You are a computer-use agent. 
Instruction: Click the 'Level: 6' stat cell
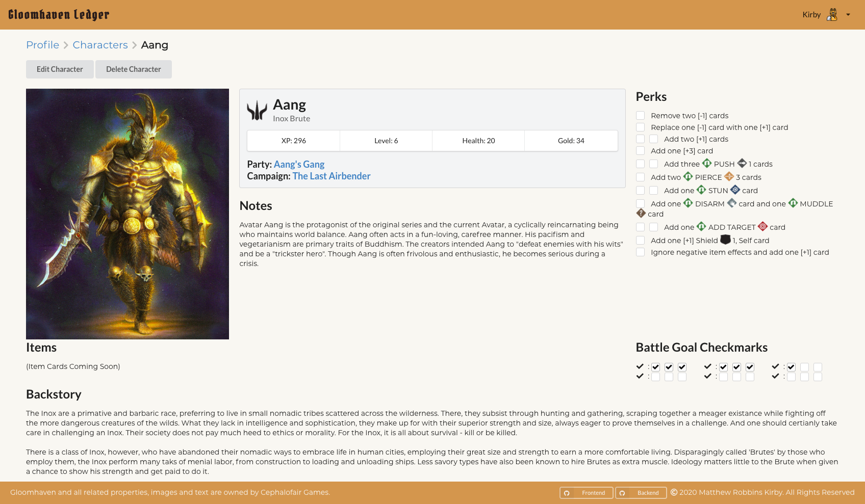[x=386, y=141]
